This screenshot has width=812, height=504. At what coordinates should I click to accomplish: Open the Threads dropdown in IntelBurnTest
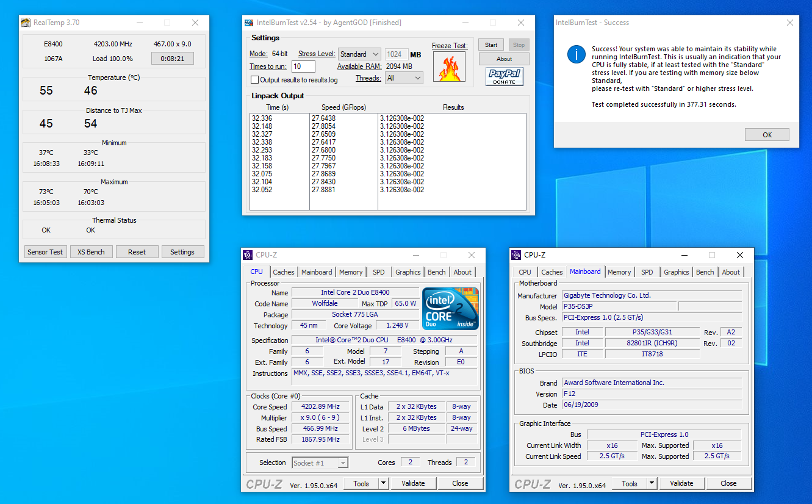404,78
